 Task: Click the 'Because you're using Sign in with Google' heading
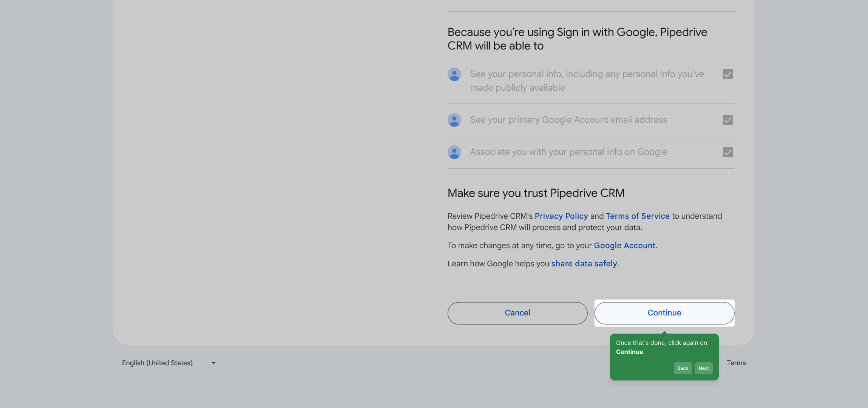[x=577, y=39]
